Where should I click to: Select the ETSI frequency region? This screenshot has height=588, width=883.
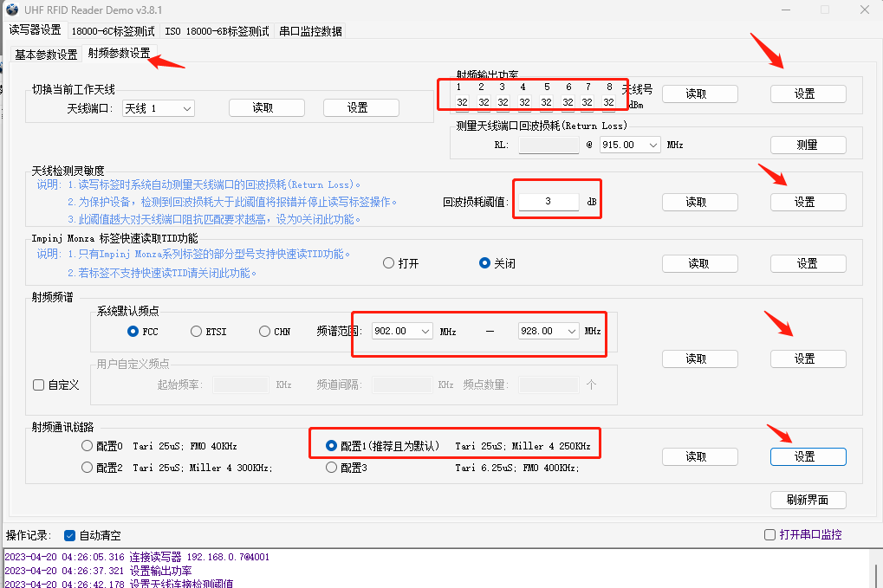[x=208, y=332]
